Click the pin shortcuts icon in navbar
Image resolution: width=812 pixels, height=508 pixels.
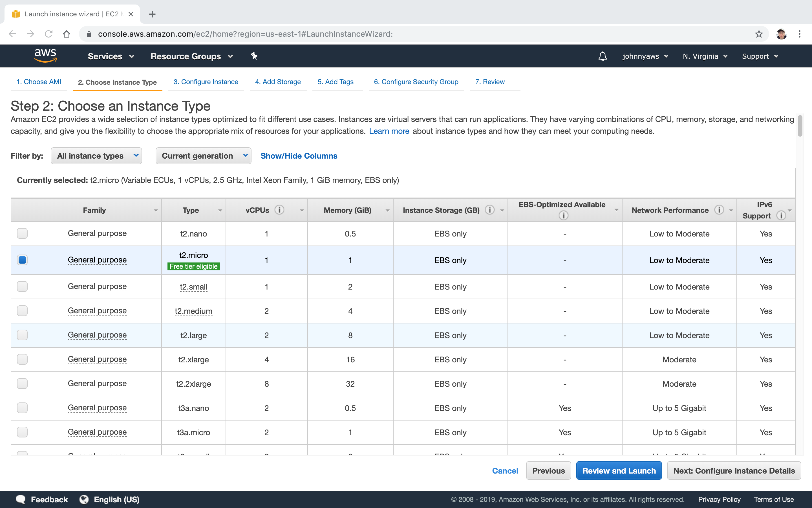pos(254,56)
